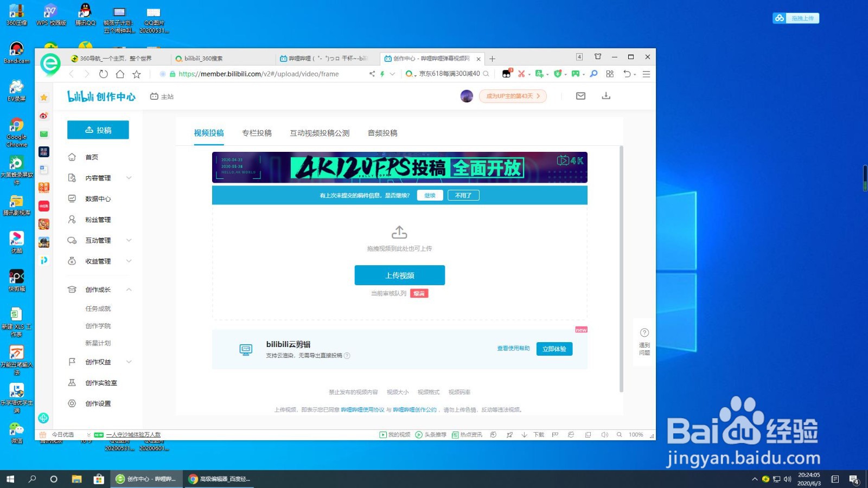Click the speaker volume icon in the status bar
Image resolution: width=868 pixels, height=488 pixels.
point(605,434)
